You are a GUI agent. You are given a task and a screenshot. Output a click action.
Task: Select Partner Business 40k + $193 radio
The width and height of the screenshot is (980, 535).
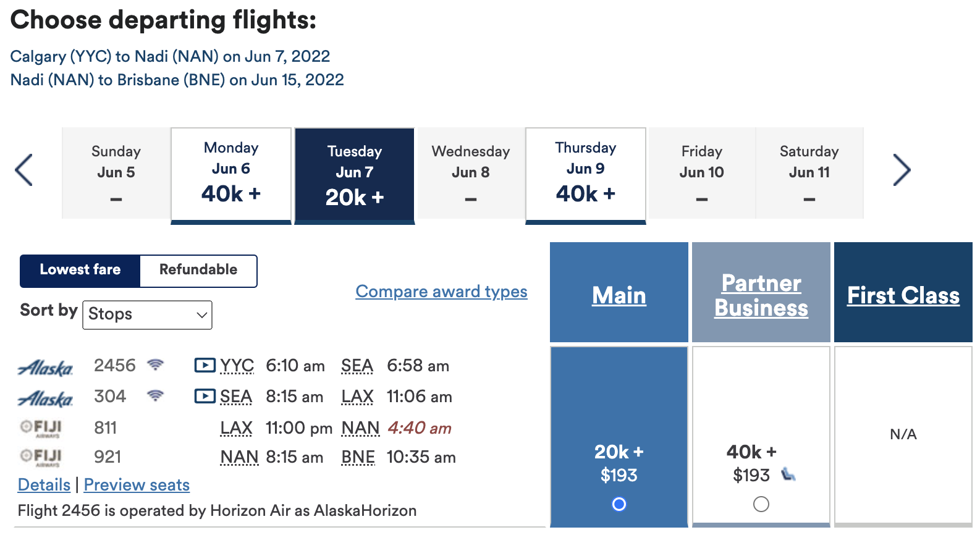[761, 504]
